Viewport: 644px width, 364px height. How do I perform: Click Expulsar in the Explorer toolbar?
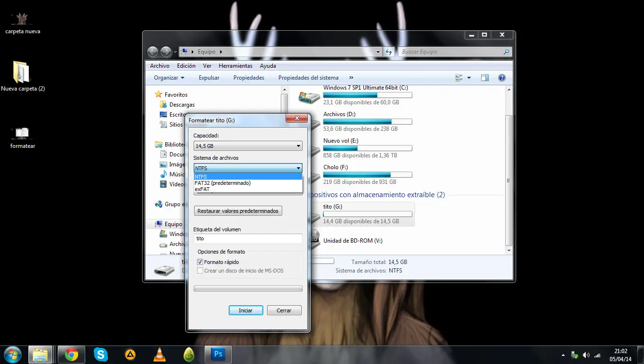(x=209, y=78)
